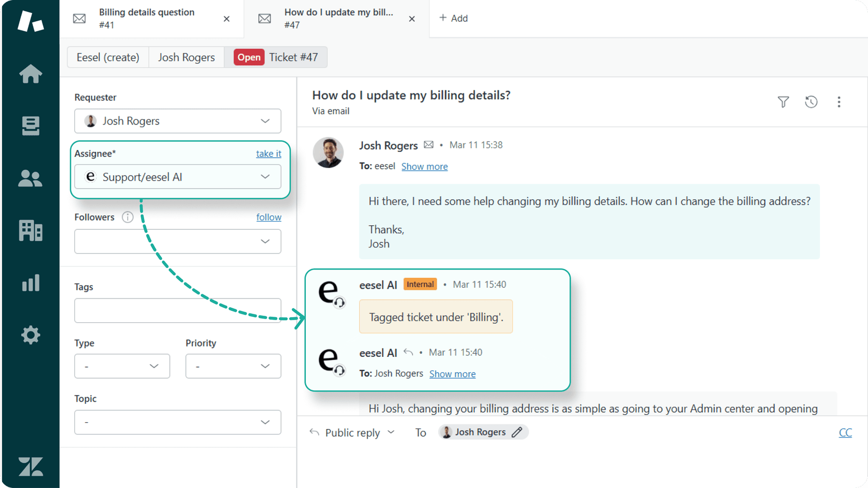868x488 pixels.
Task: Open the ticket events history icon
Action: (811, 102)
